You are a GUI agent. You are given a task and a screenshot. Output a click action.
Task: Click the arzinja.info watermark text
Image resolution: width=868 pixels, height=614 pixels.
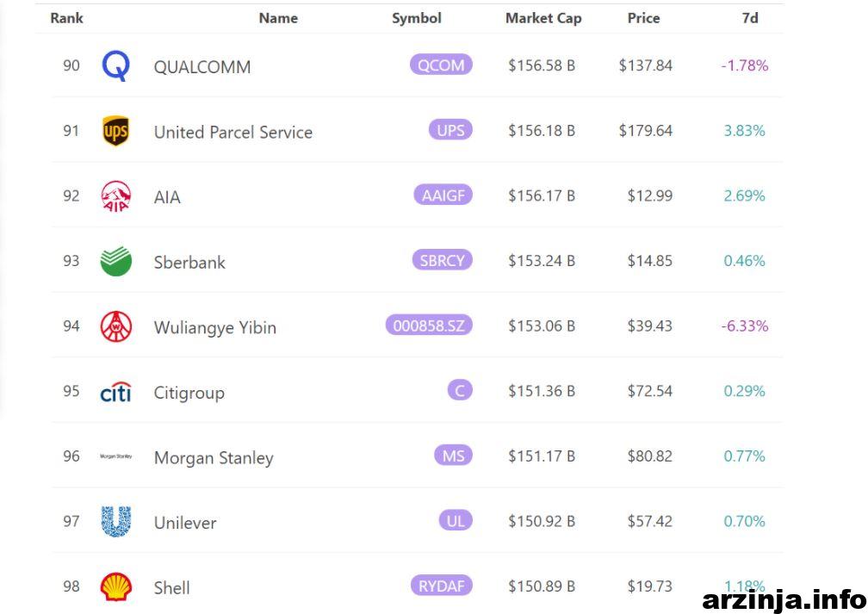tap(784, 599)
